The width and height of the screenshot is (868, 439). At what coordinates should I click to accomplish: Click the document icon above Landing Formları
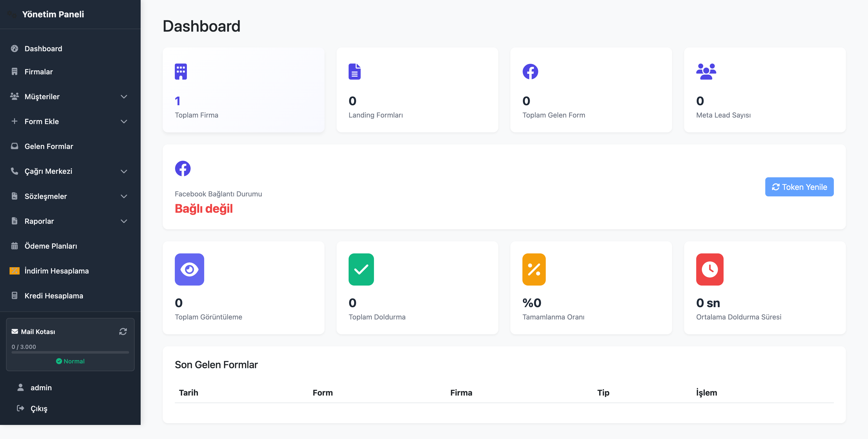(354, 71)
